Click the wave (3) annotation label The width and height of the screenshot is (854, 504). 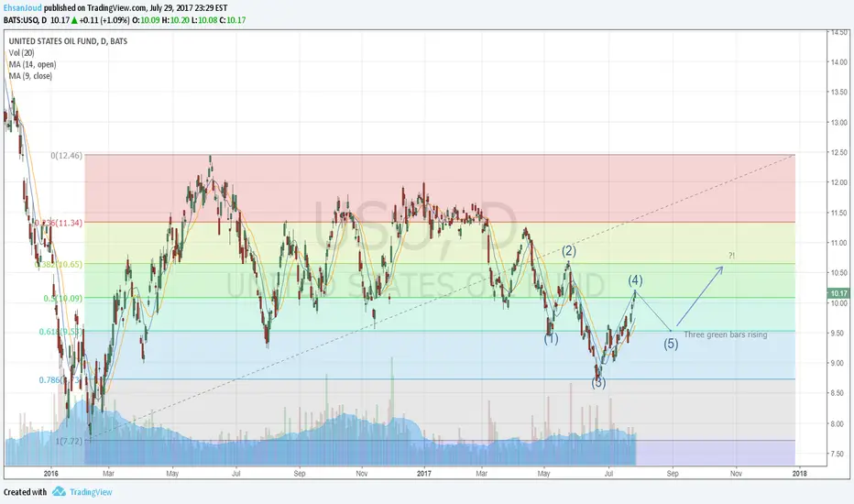(x=598, y=383)
